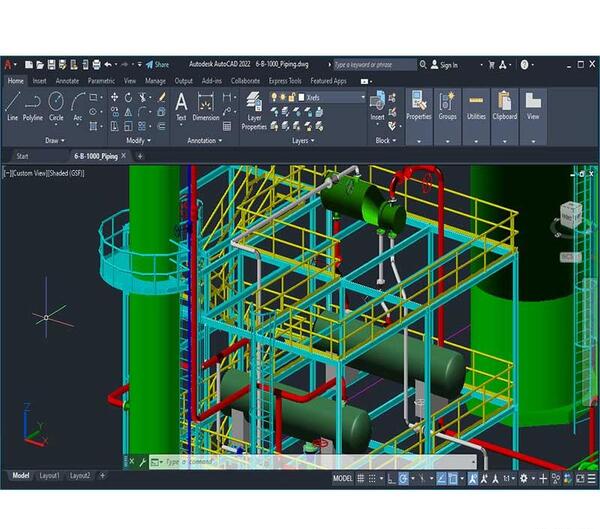Click the Save icon in quick access toolbar
The height and width of the screenshot is (529, 600).
pos(51,64)
